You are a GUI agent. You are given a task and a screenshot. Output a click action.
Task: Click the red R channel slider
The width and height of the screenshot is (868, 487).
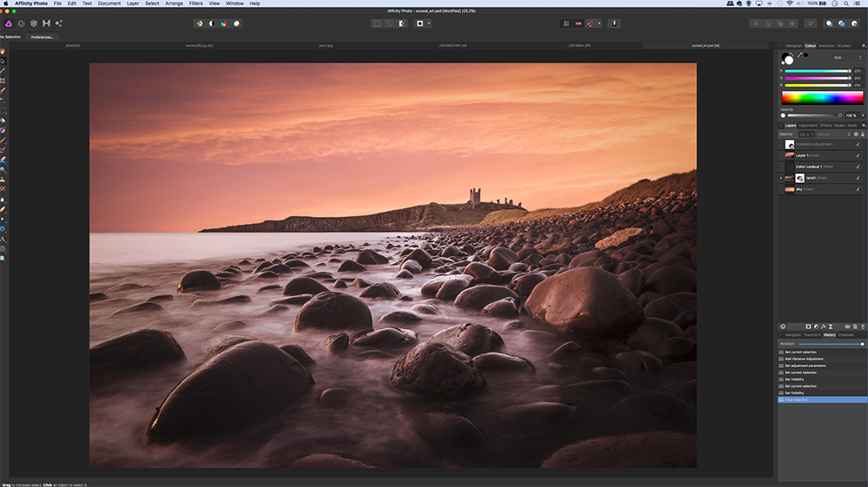point(817,71)
